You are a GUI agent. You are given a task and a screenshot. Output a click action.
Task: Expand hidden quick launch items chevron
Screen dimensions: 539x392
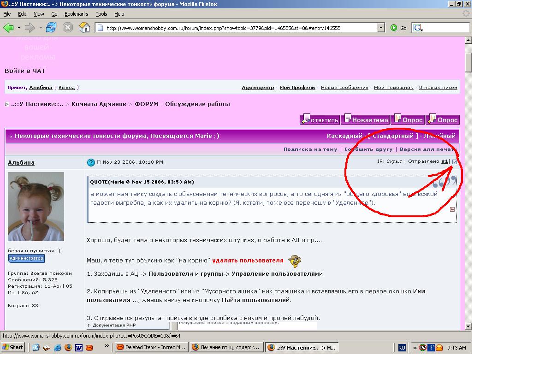[107, 346]
